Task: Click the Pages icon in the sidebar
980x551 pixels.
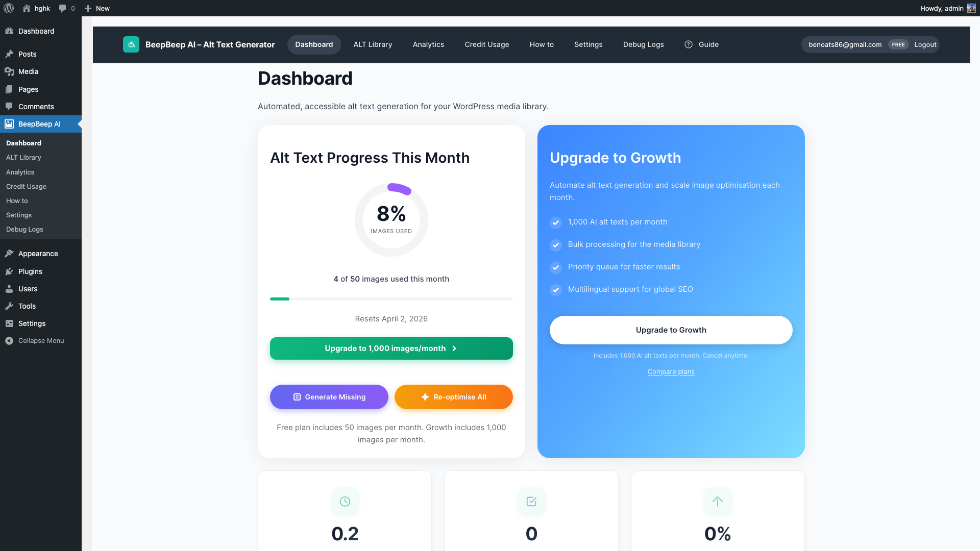Action: pyautogui.click(x=10, y=89)
